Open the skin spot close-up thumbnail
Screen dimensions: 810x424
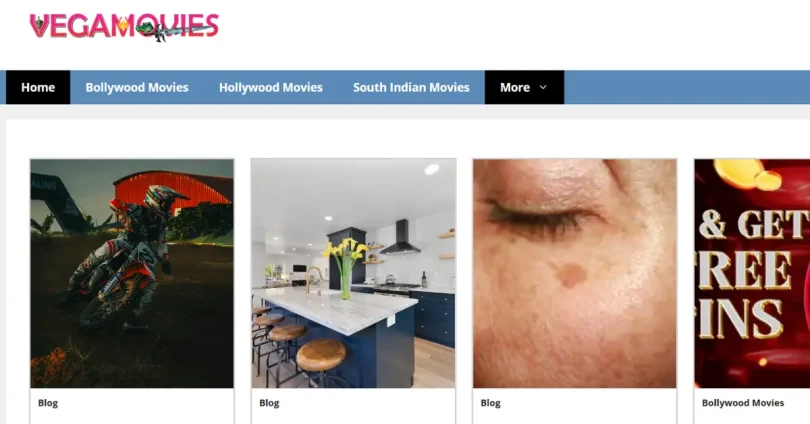574,273
